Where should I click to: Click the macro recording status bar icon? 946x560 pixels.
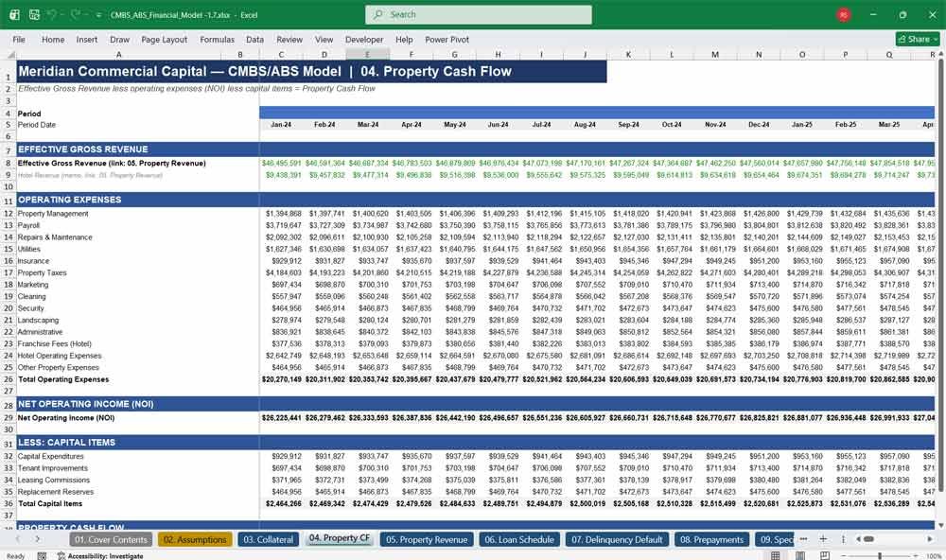point(42,556)
